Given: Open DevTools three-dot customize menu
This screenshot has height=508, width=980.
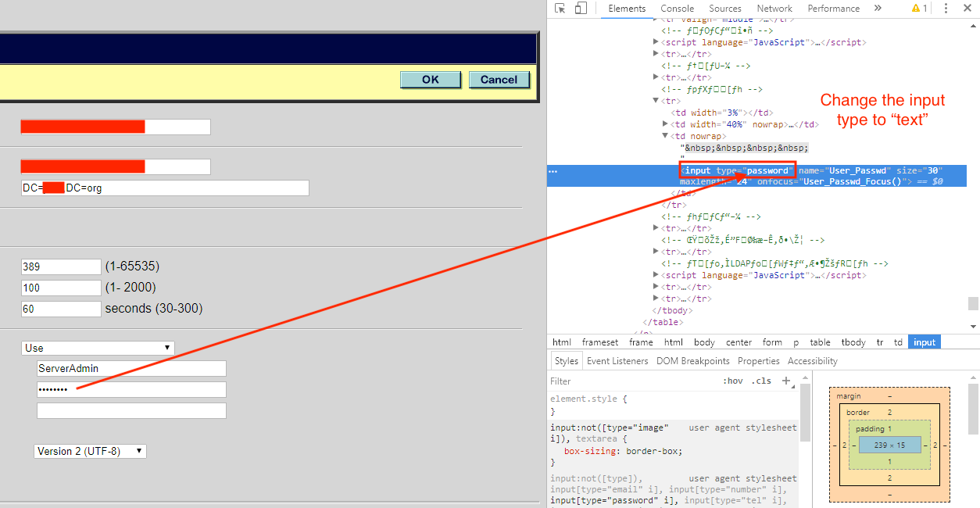Looking at the screenshot, I should pos(947,9).
